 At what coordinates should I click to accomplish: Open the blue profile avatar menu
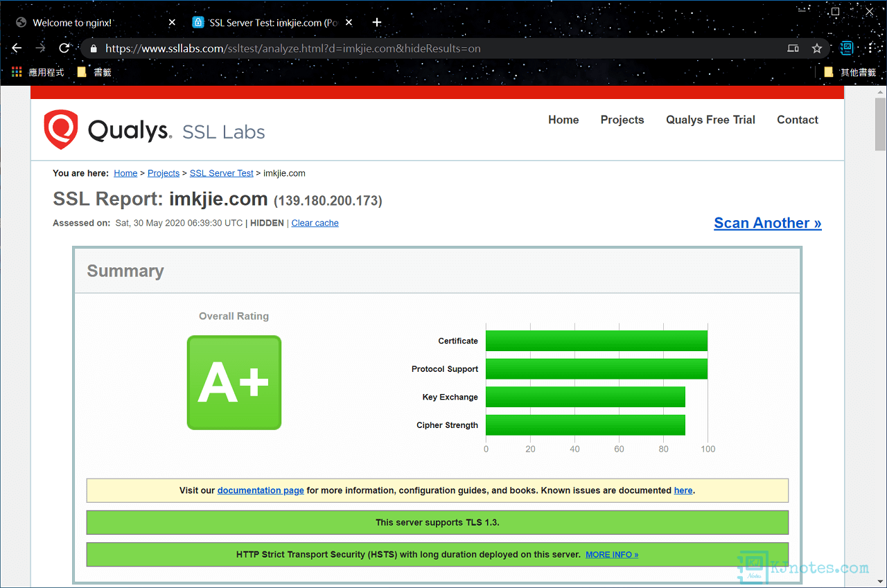(847, 48)
